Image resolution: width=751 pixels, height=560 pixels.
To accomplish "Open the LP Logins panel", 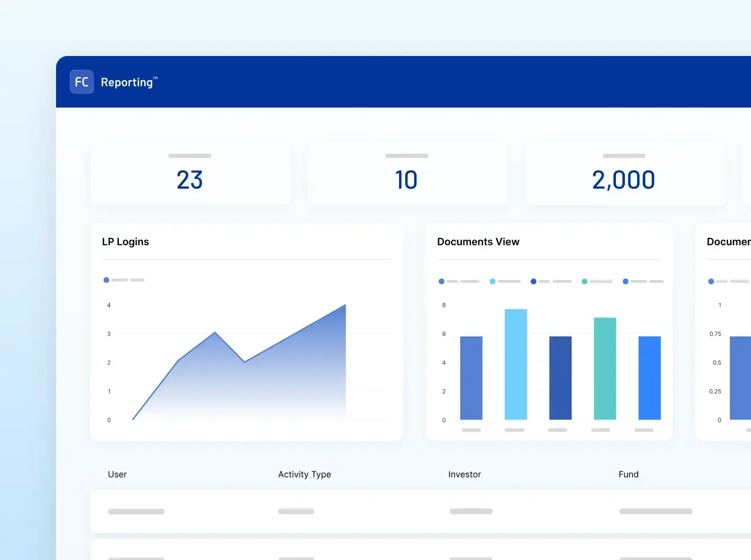I will pyautogui.click(x=126, y=241).
